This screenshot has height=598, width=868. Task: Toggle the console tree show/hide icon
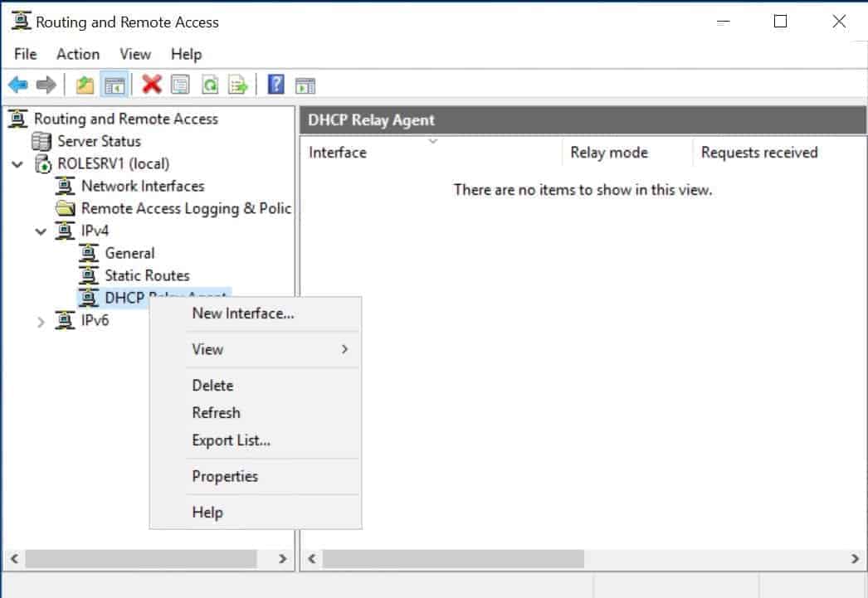[116, 84]
